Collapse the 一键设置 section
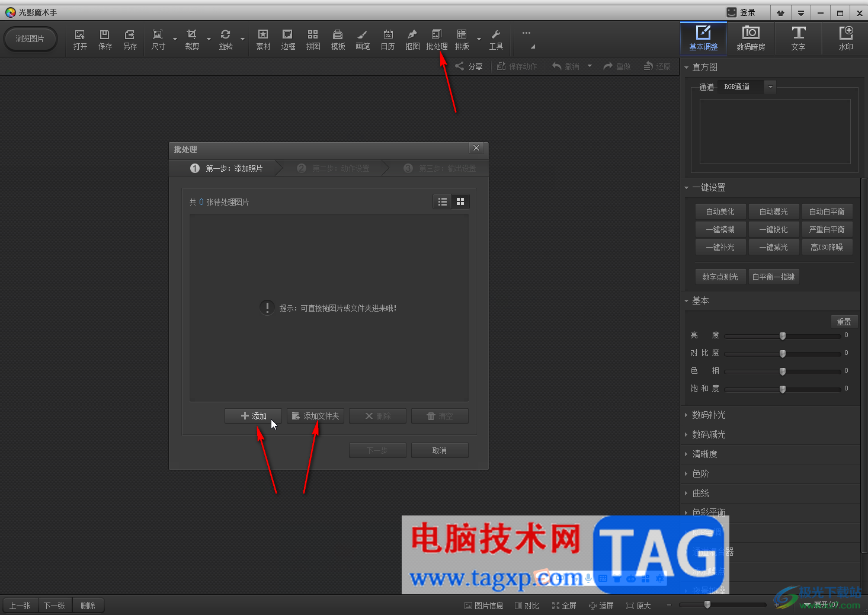This screenshot has height=615, width=868. click(x=687, y=188)
